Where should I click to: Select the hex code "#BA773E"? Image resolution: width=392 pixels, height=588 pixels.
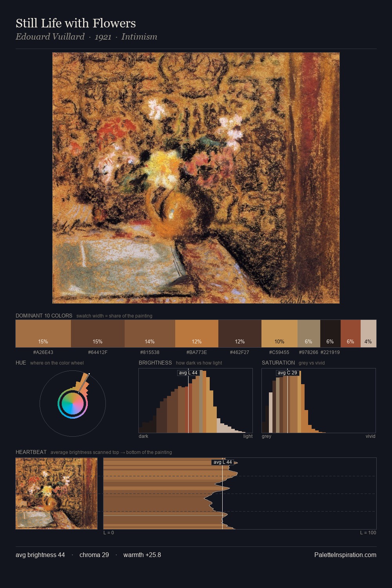click(x=197, y=352)
